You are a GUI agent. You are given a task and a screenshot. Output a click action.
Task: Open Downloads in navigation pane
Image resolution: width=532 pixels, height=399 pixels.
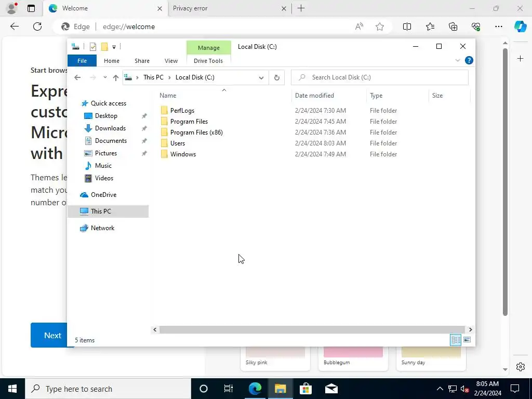110,128
